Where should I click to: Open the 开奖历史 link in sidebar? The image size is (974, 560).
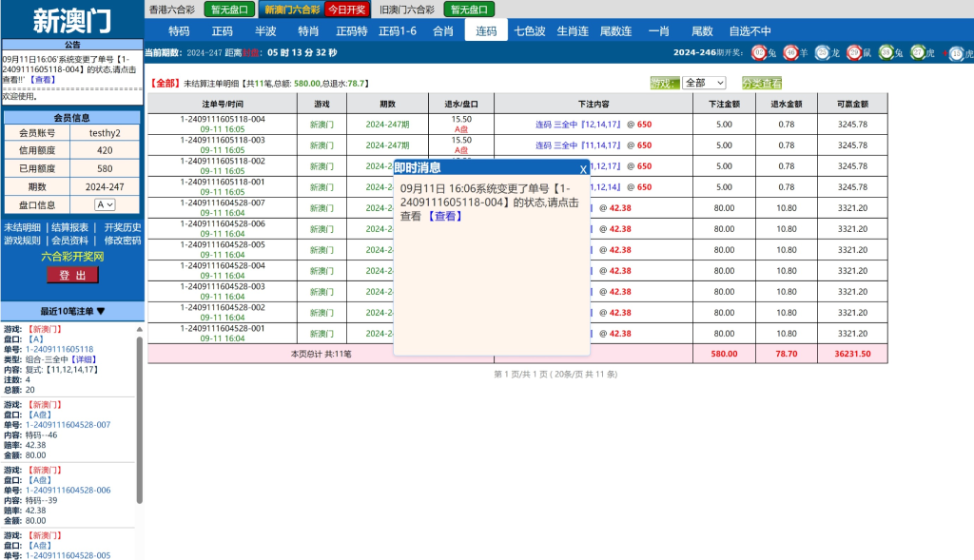tap(122, 227)
